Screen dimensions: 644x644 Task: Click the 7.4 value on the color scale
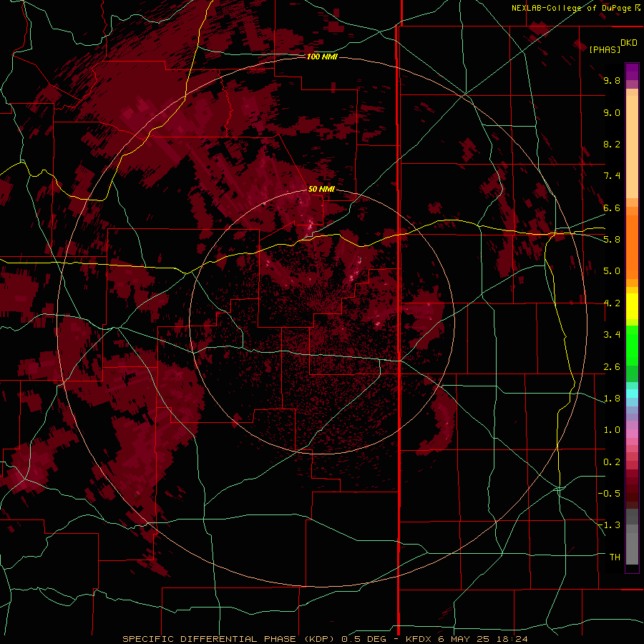click(612, 176)
